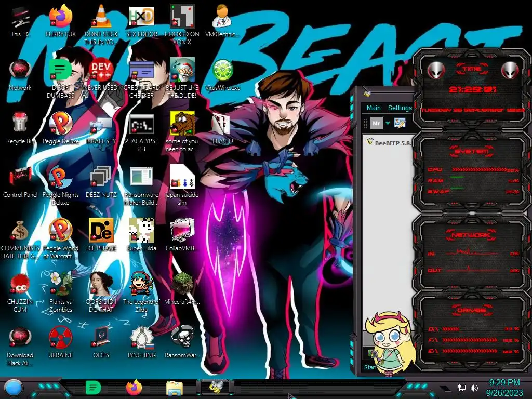
Task: Select the CREDIT CARD CHECKER icon
Action: coord(142,78)
